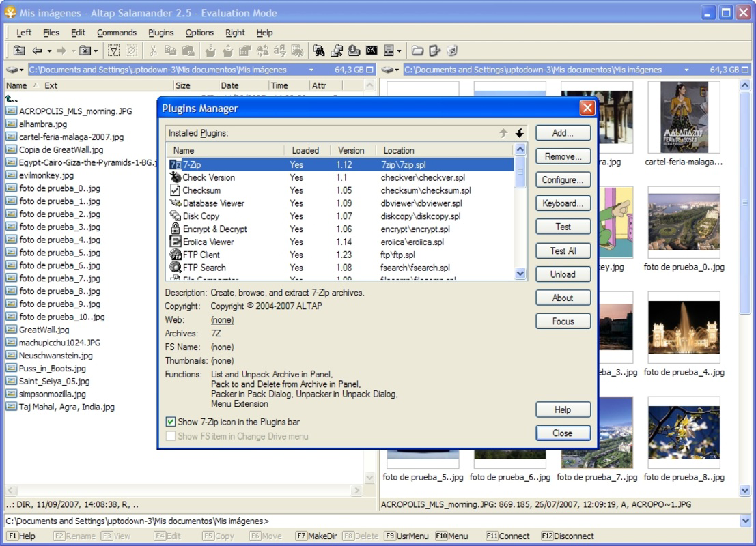The width and height of the screenshot is (756, 546).
Task: Click the cartel-feria-malaga thumbnail
Action: click(x=684, y=117)
